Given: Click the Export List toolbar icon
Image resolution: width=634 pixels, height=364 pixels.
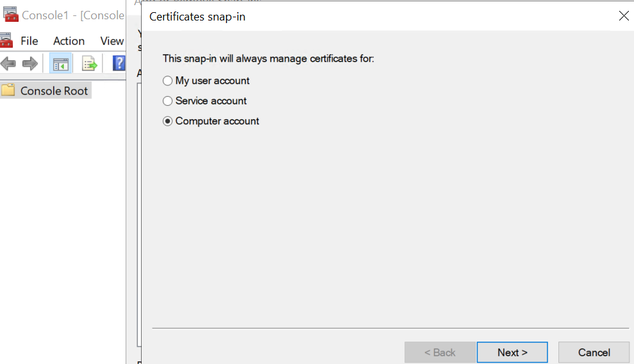Looking at the screenshot, I should 89,63.
